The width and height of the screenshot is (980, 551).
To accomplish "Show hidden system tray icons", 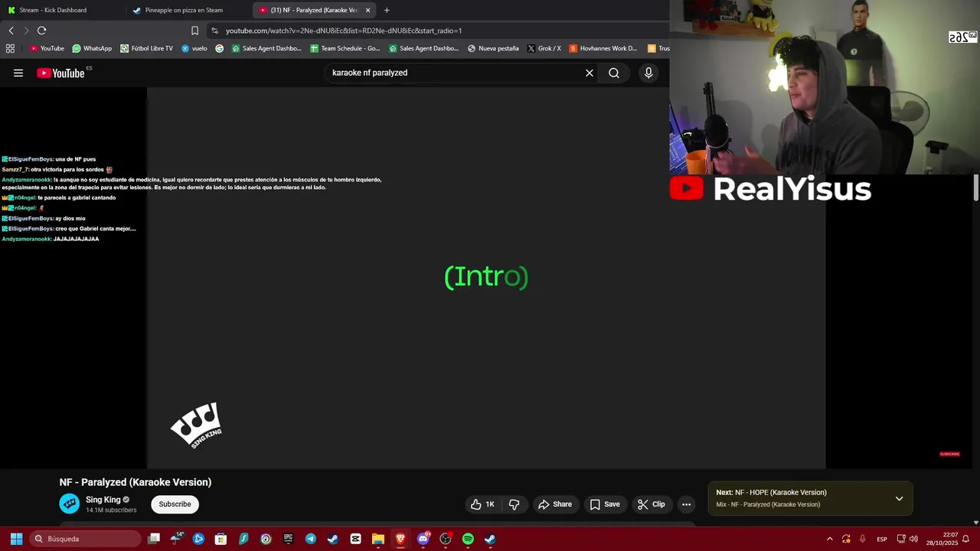I will coord(829,539).
